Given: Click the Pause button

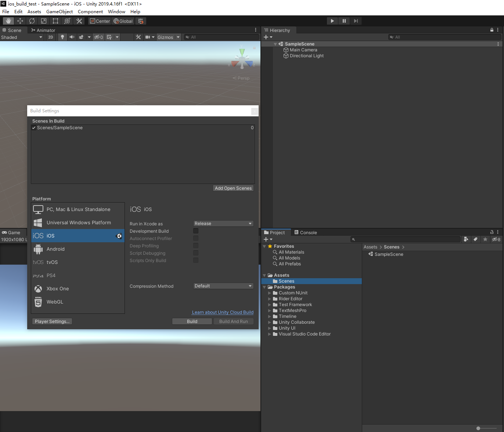Looking at the screenshot, I should 344,21.
